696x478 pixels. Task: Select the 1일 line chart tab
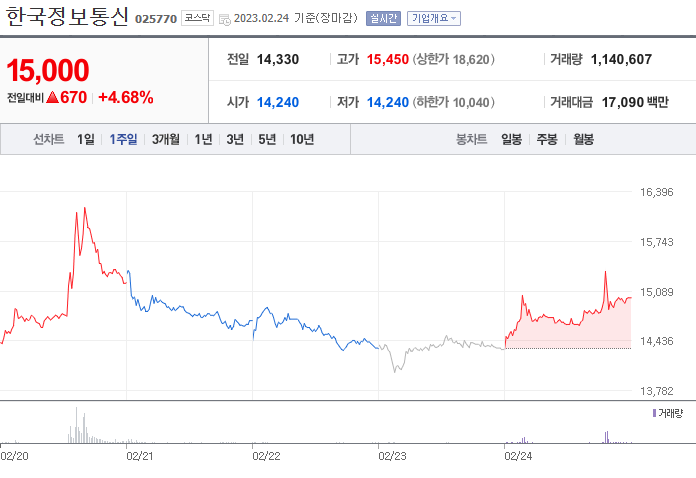point(86,139)
